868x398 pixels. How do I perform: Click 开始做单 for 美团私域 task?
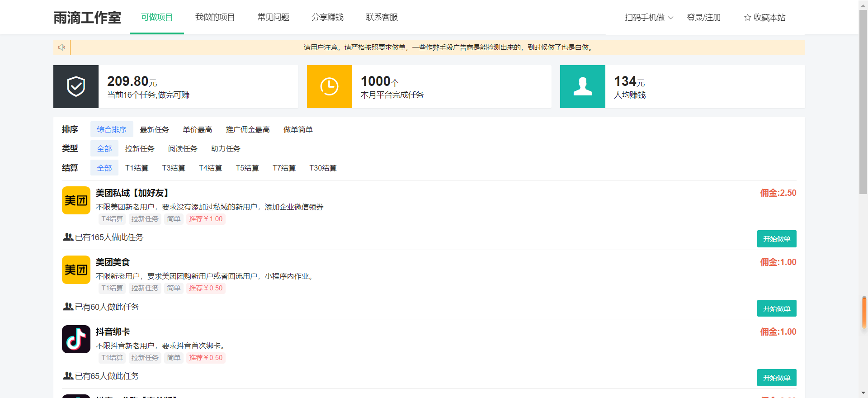[777, 239]
